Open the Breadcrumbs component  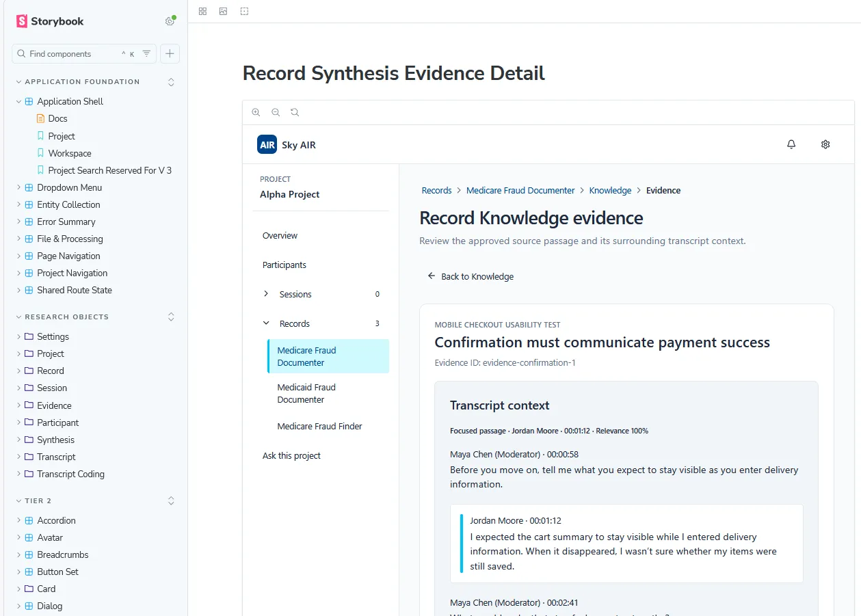(x=62, y=554)
